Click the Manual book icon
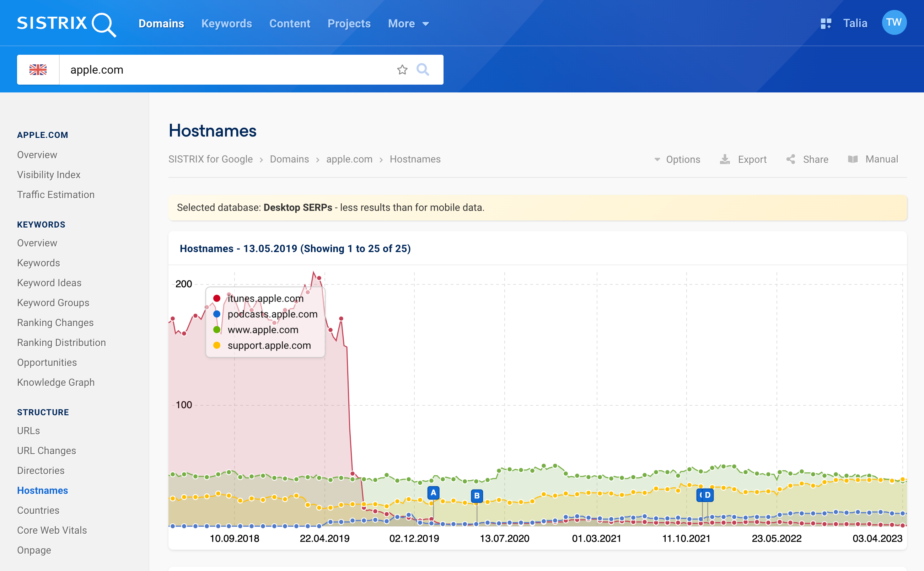Image resolution: width=924 pixels, height=571 pixels. pyautogui.click(x=852, y=159)
